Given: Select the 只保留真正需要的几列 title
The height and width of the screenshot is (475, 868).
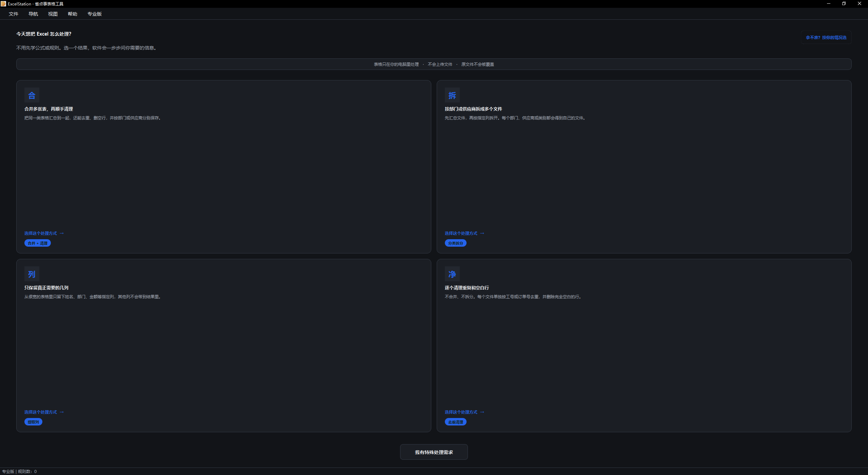Looking at the screenshot, I should (46, 288).
